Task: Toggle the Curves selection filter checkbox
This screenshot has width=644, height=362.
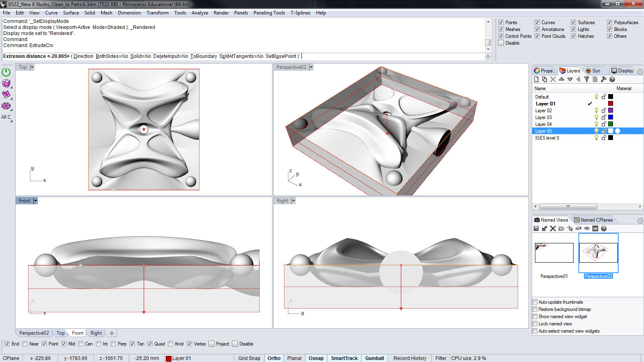Action: point(537,23)
